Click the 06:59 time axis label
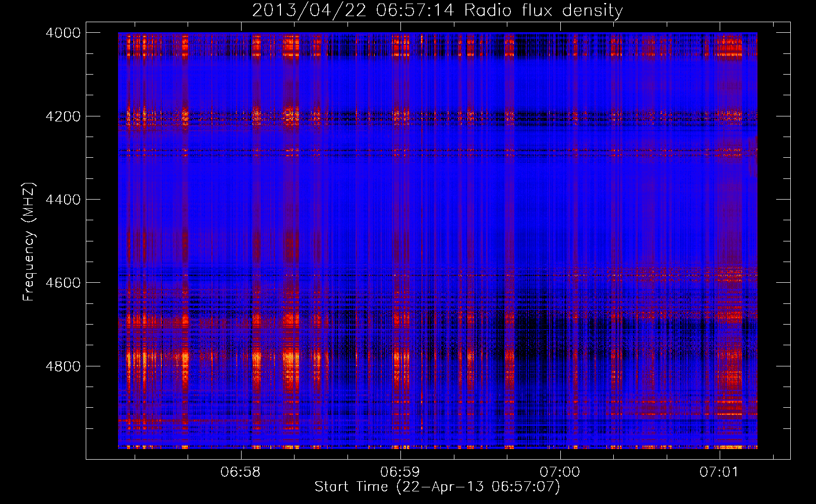The width and height of the screenshot is (816, 504). (x=400, y=472)
